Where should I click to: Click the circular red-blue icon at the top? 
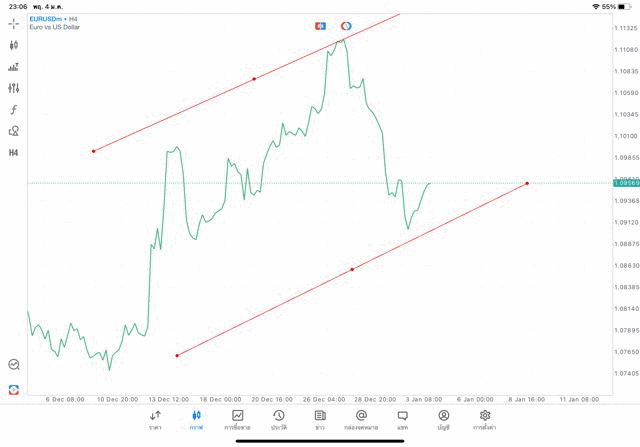coord(346,25)
